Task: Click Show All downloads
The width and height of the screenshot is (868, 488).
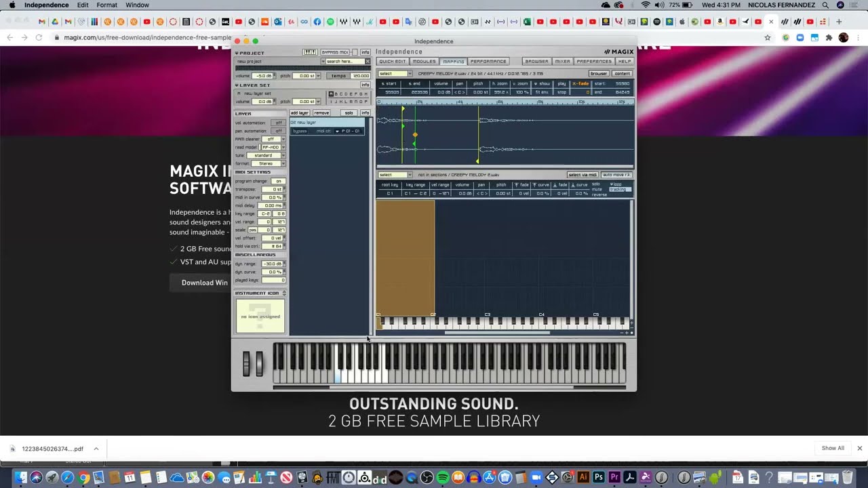Action: (x=833, y=448)
